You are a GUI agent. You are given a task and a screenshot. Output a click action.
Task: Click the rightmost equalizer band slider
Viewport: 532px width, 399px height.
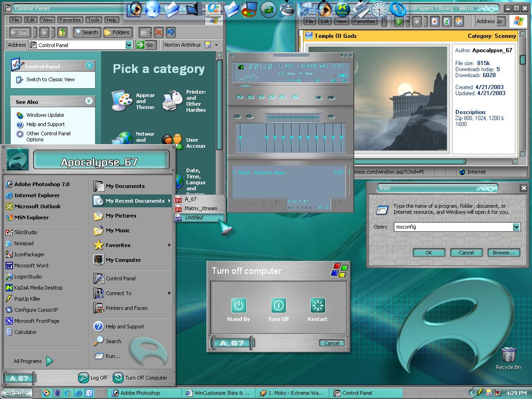click(341, 138)
